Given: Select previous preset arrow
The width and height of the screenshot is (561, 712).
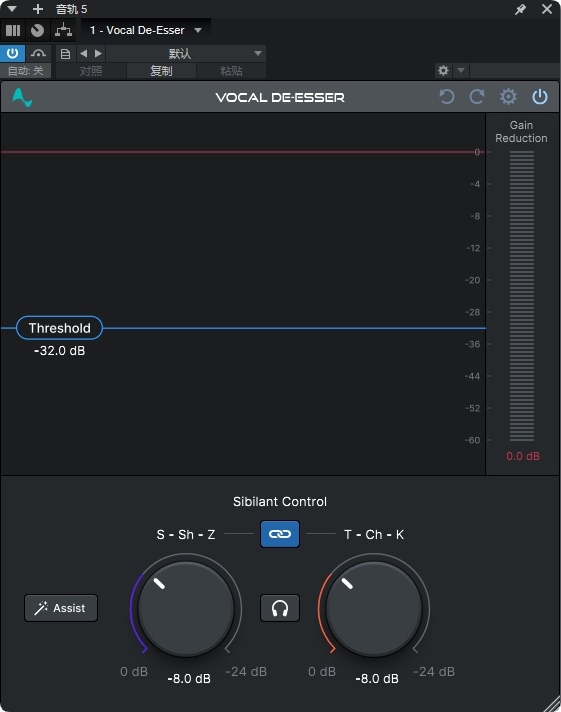Looking at the screenshot, I should point(84,54).
